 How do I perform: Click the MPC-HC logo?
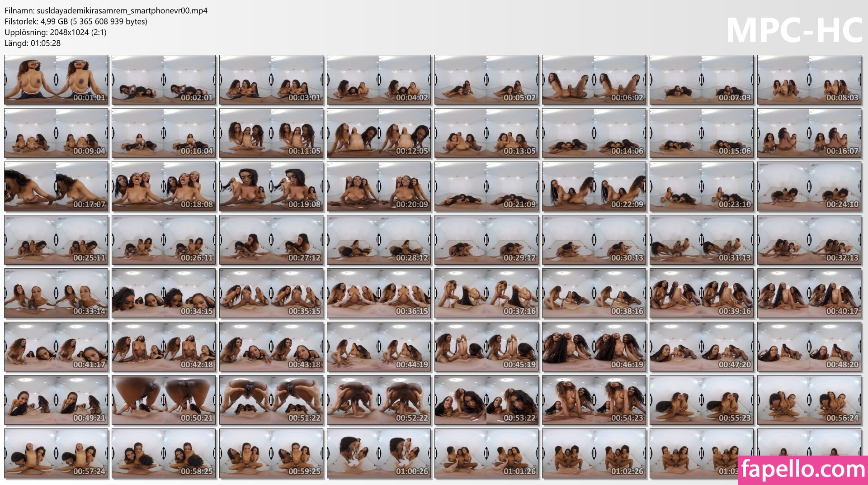(x=794, y=31)
